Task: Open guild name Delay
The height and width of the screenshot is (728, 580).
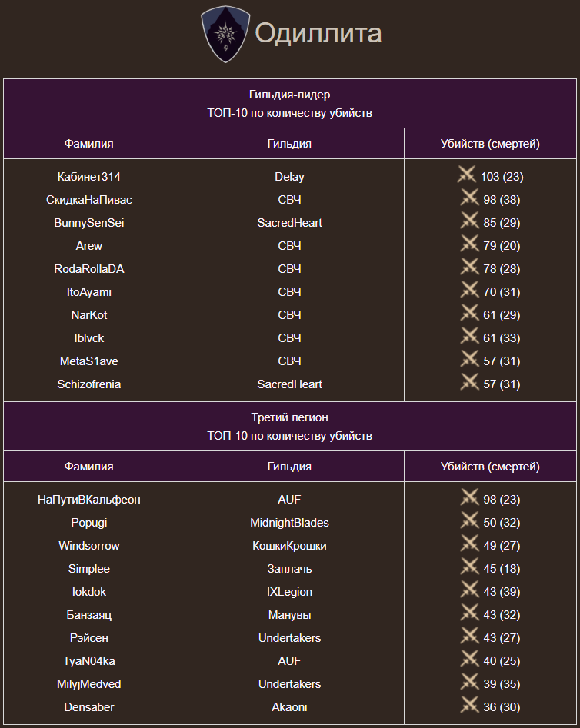Action: [289, 177]
